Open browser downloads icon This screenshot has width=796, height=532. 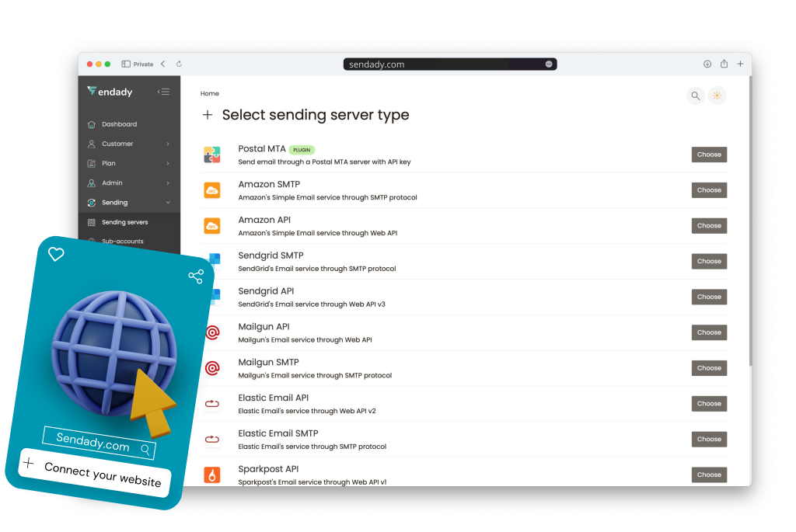pyautogui.click(x=707, y=64)
